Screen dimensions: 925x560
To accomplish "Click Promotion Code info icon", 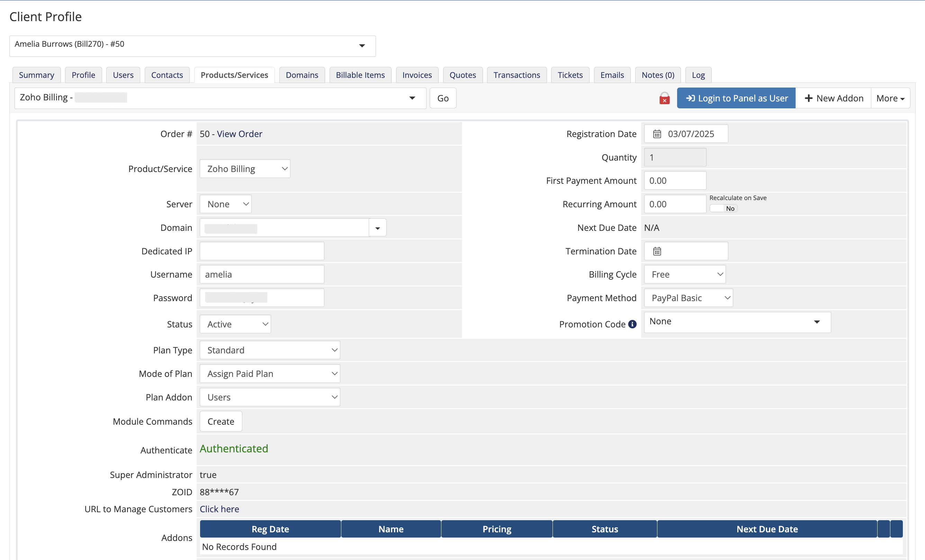I will pyautogui.click(x=632, y=324).
